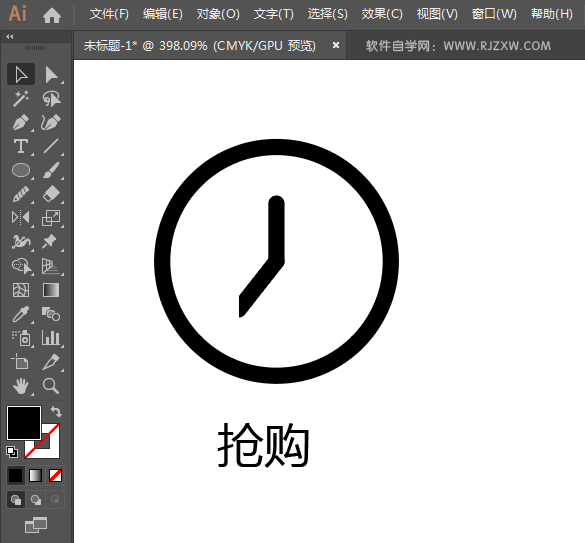Open the 窗口(W) menu

pyautogui.click(x=494, y=15)
